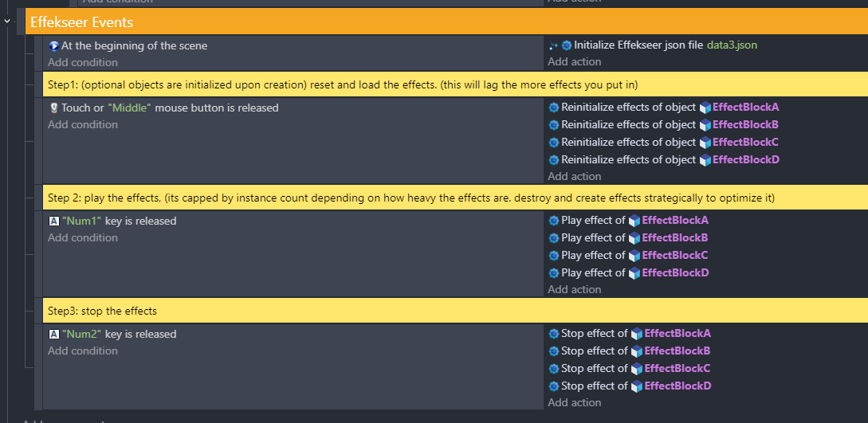The height and width of the screenshot is (423, 868).
Task: Click the Effekseer icon before Initialize json action
Action: (566, 45)
